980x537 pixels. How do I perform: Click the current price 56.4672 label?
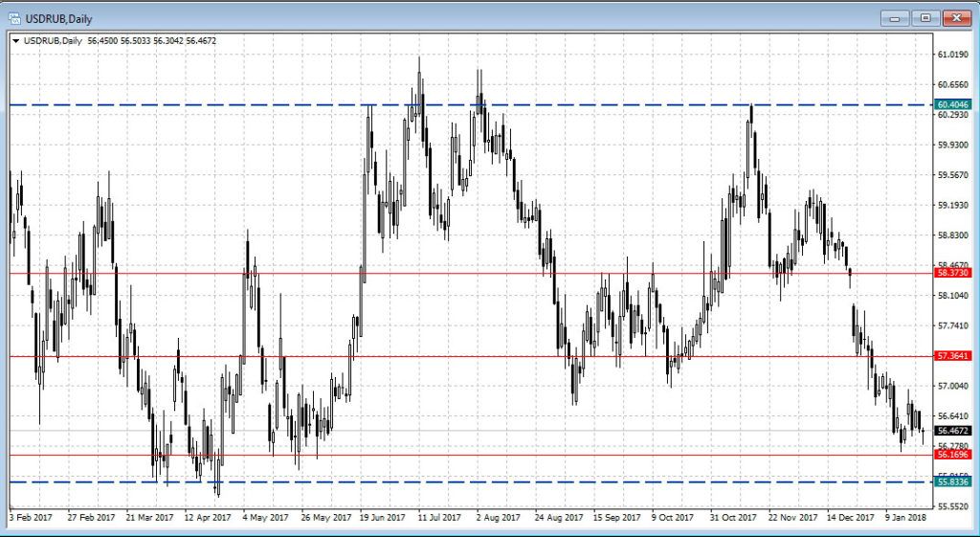[x=955, y=431]
